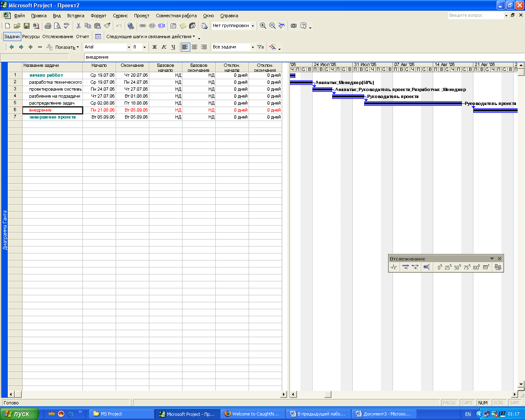Mark selected task 75% complete

pyautogui.click(x=467, y=267)
